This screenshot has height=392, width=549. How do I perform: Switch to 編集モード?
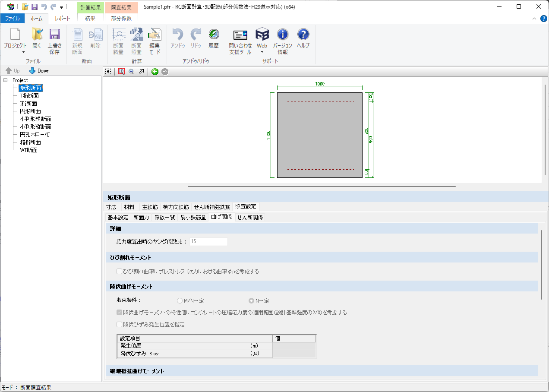[x=155, y=35]
